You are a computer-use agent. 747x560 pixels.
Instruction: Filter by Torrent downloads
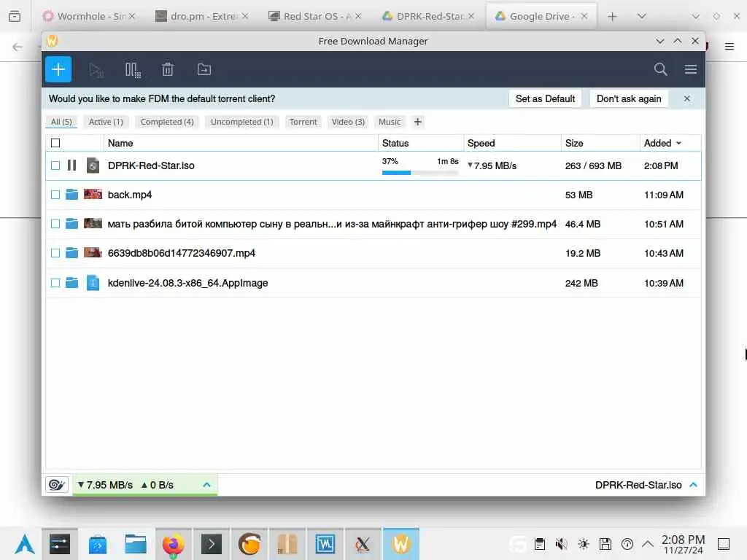[x=303, y=122]
